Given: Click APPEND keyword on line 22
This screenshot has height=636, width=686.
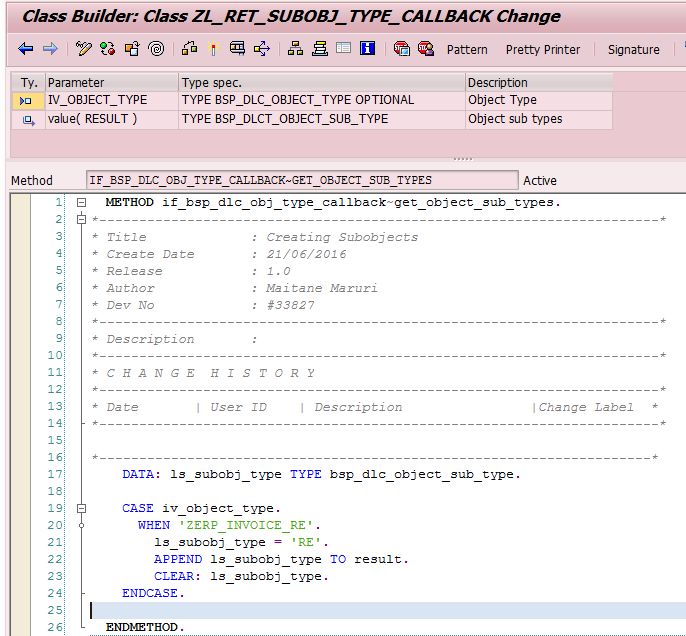Looking at the screenshot, I should click(x=178, y=559).
